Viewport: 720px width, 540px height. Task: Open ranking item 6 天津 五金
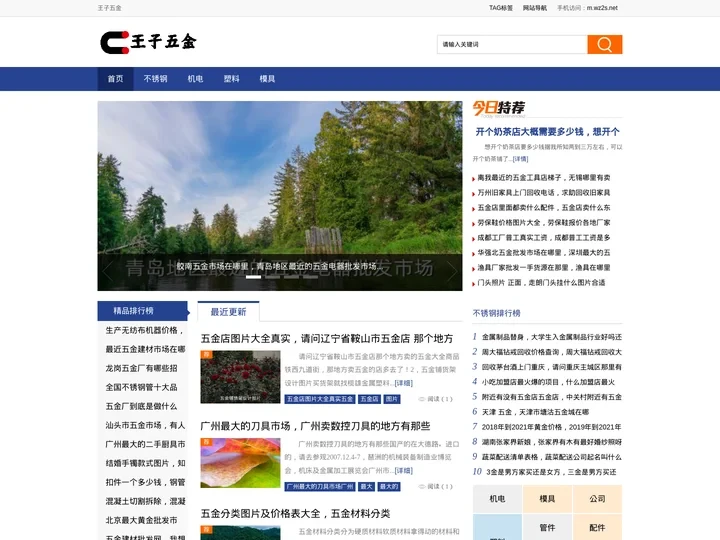pos(535,412)
